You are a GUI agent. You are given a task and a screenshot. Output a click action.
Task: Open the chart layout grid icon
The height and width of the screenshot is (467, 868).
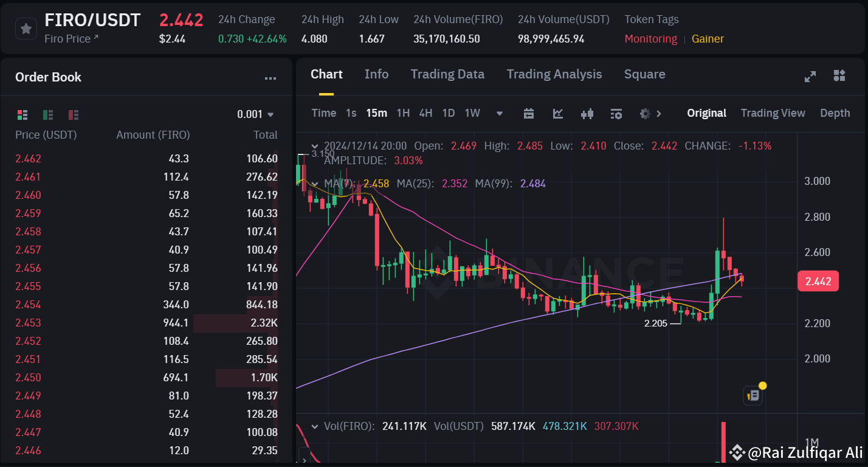click(839, 75)
